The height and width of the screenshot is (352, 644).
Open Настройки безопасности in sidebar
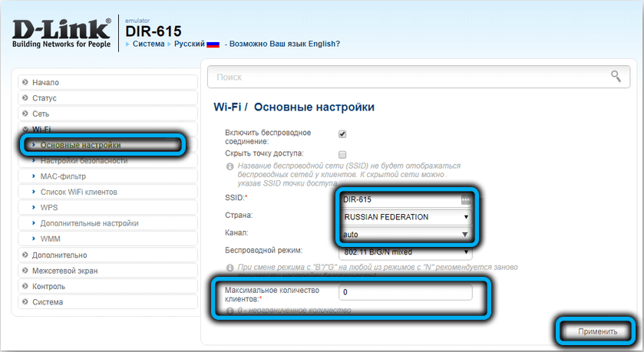point(84,161)
